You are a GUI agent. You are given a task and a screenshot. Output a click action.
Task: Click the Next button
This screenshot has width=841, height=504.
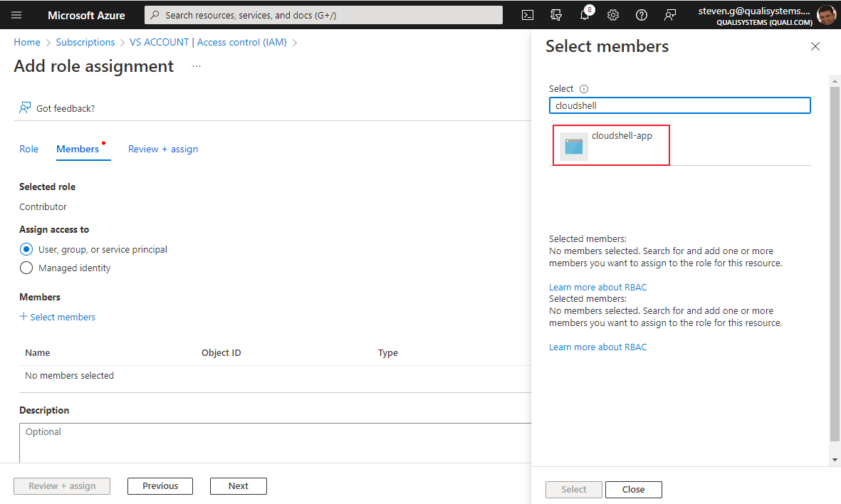(x=238, y=486)
